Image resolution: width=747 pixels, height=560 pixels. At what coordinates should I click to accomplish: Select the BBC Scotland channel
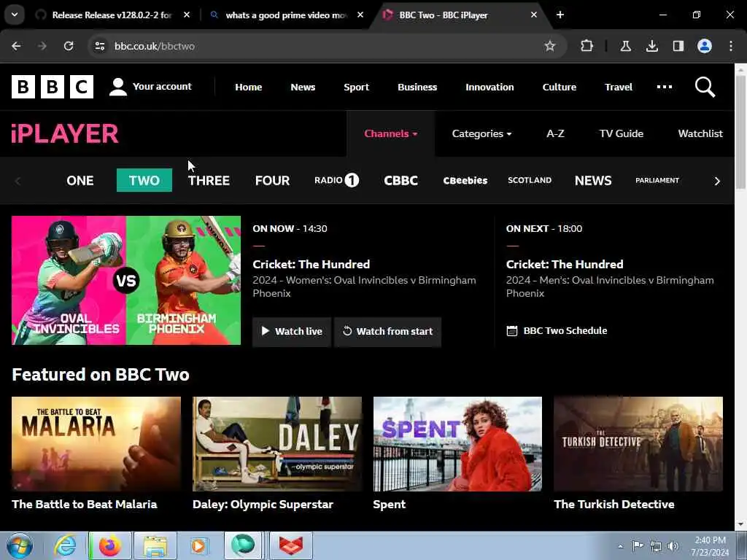[530, 181]
